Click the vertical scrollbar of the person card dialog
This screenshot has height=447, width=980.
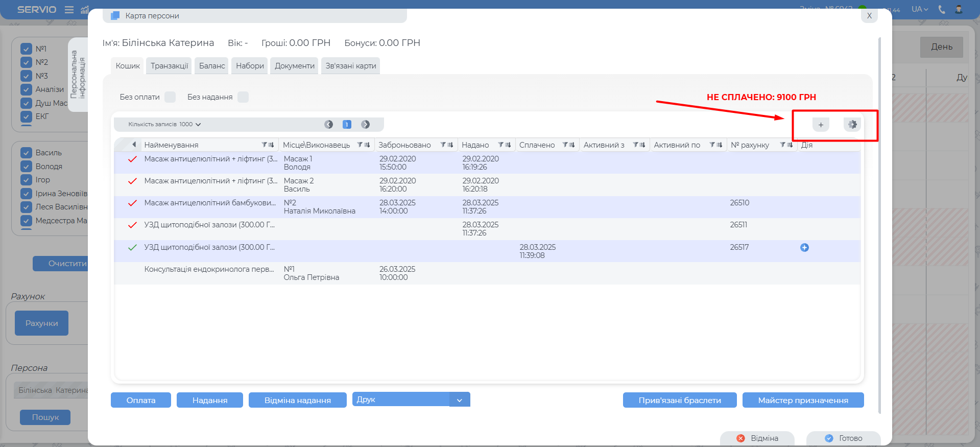pos(879,225)
